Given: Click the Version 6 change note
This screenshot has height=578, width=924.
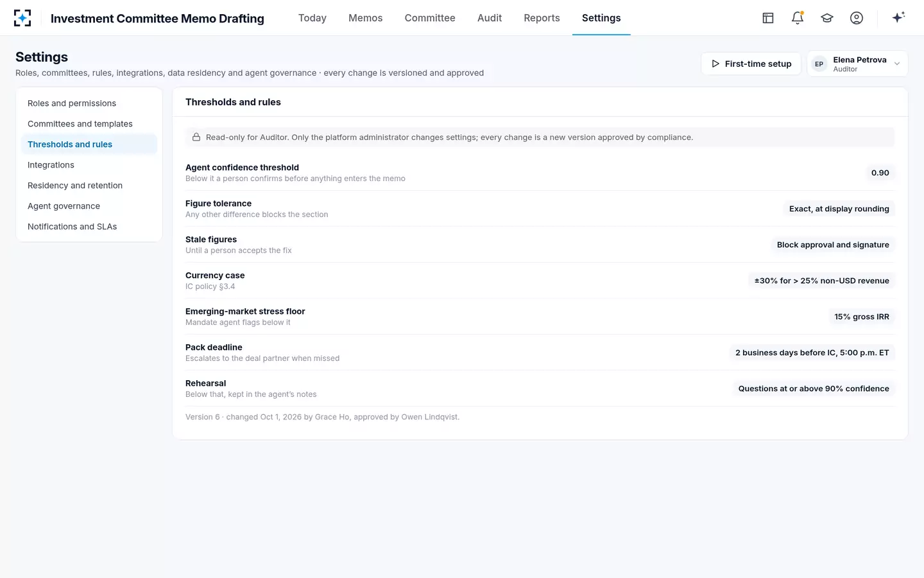Looking at the screenshot, I should (322, 417).
